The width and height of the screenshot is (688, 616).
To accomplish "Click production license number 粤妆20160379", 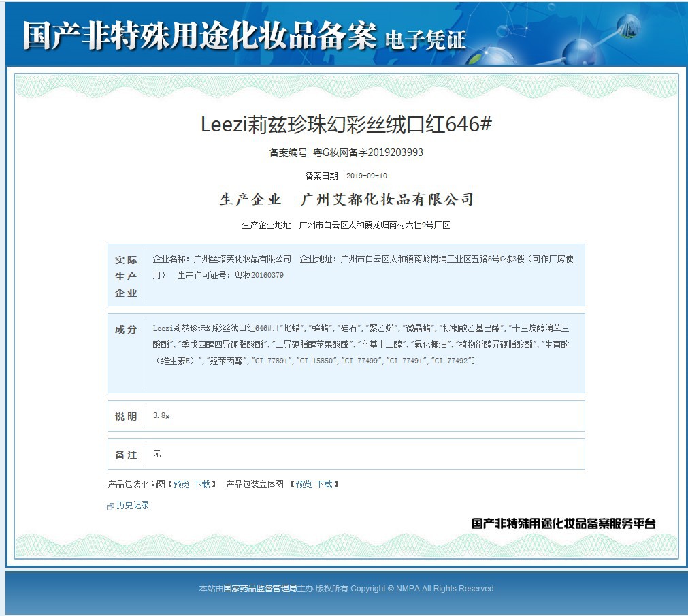I will click(x=259, y=275).
